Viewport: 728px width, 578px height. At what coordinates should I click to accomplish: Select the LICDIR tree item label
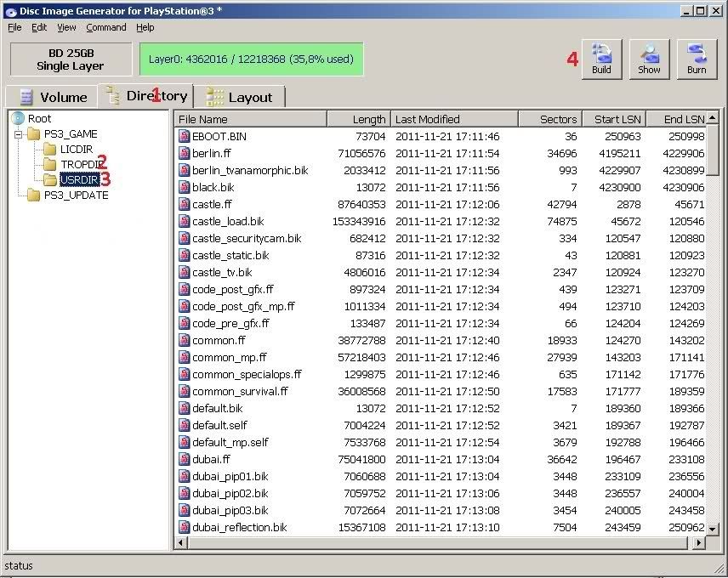click(x=77, y=150)
